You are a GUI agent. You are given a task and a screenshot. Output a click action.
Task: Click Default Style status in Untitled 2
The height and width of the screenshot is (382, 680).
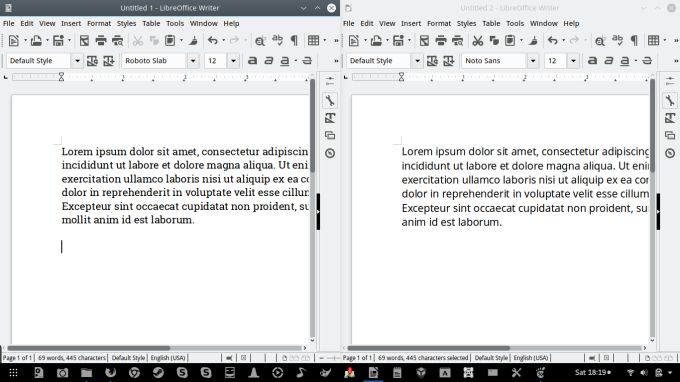click(x=491, y=358)
